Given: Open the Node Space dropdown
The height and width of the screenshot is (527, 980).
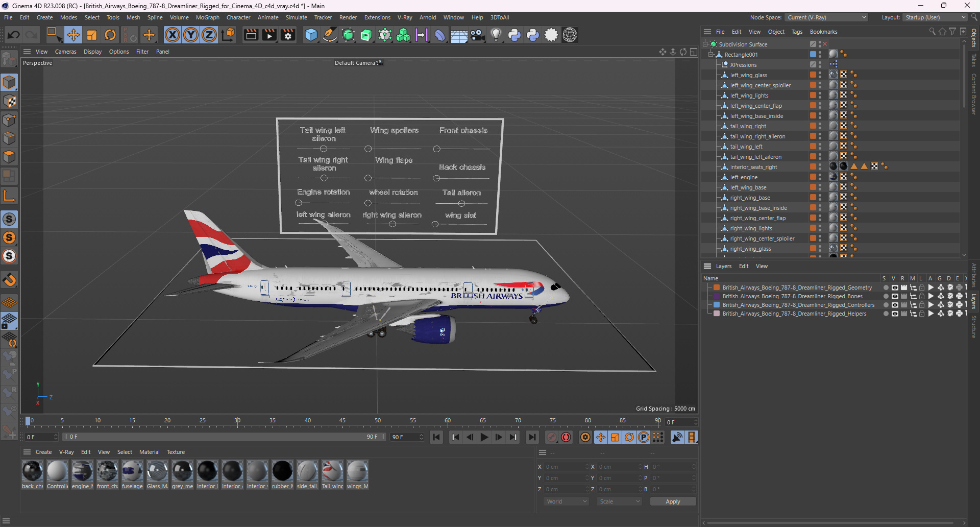Looking at the screenshot, I should click(x=826, y=17).
